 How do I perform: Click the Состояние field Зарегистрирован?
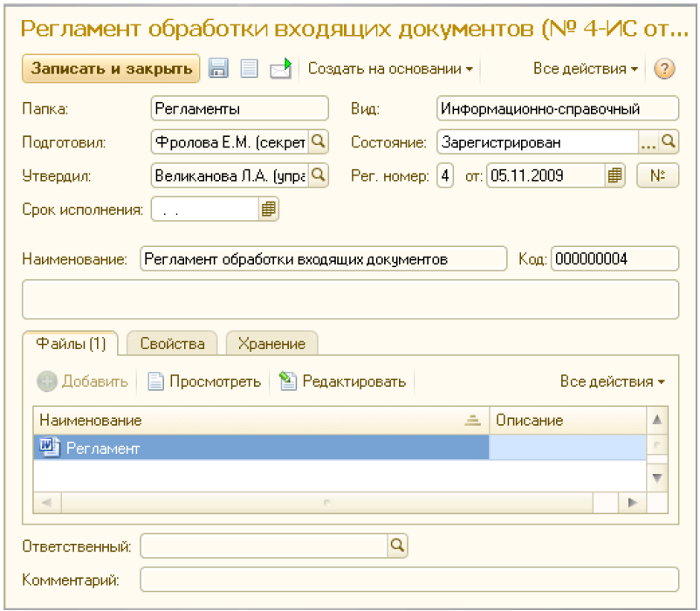538,142
